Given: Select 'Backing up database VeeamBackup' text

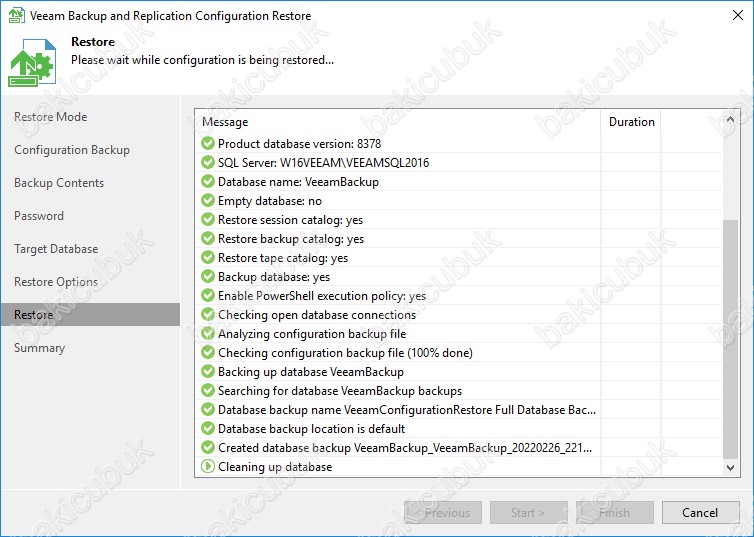Looking at the screenshot, I should click(x=311, y=372).
